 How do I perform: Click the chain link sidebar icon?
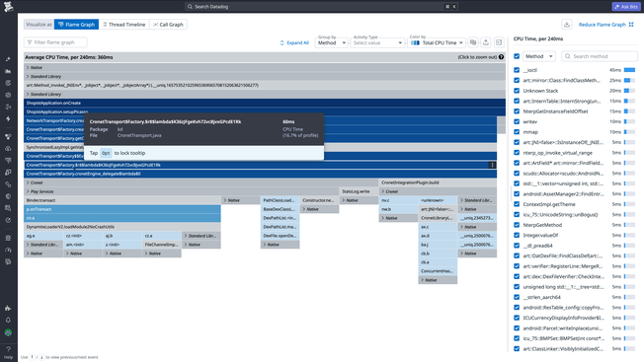[x=8, y=184]
